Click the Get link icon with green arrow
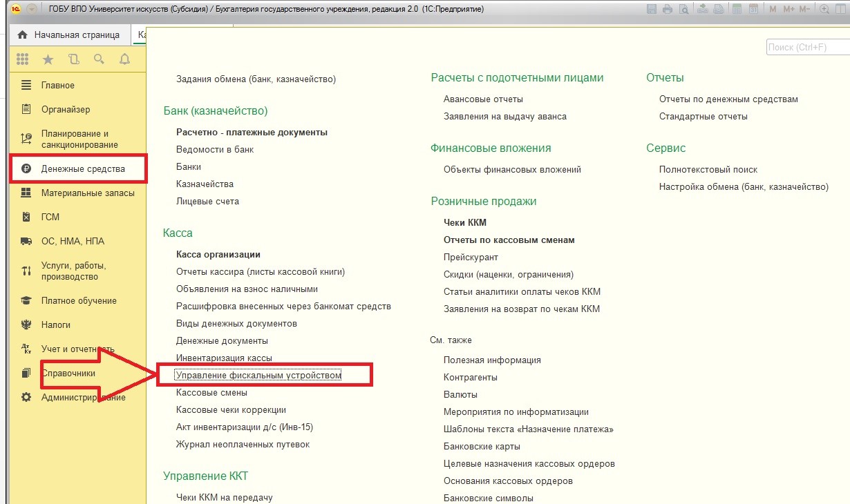850x504 pixels. coord(703,9)
